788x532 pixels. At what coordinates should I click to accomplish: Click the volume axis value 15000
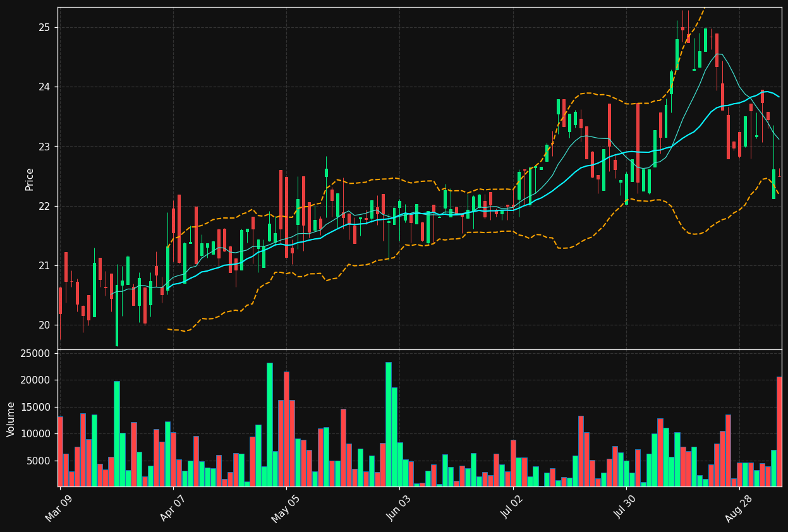coord(35,408)
